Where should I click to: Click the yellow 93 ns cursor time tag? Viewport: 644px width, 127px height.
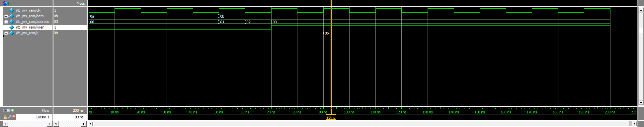(331, 117)
